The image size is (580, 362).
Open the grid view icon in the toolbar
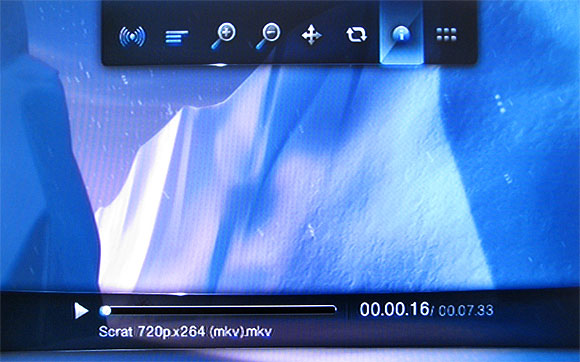pyautogui.click(x=446, y=34)
